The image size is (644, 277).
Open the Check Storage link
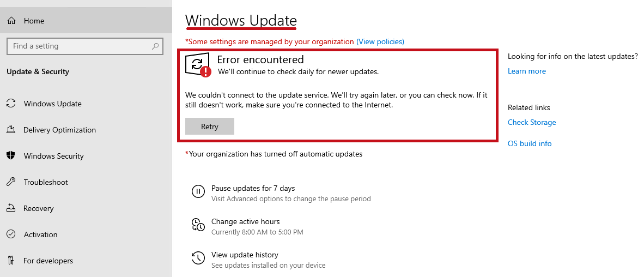pyautogui.click(x=532, y=122)
